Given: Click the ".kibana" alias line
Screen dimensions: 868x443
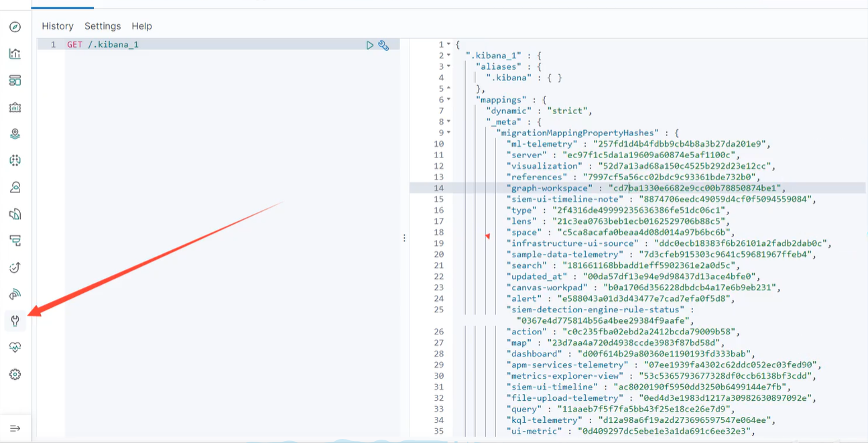Looking at the screenshot, I should click(524, 78).
